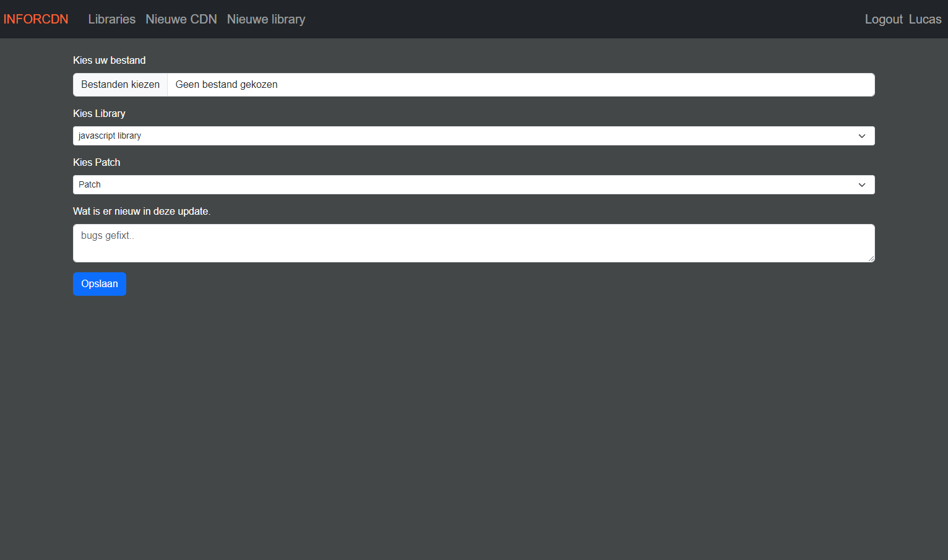This screenshot has height=560, width=948.
Task: Click the chevron arrow on Patch dropdown
Action: click(x=861, y=185)
